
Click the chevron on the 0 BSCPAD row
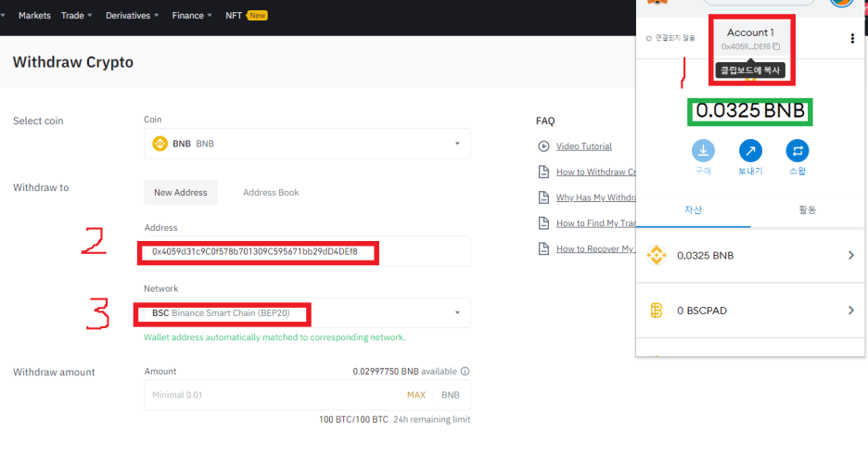coord(851,311)
